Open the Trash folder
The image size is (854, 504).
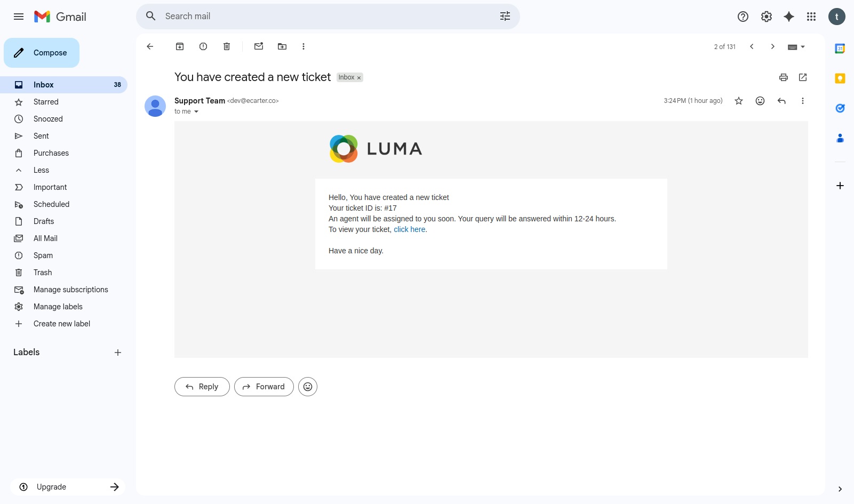point(63,273)
